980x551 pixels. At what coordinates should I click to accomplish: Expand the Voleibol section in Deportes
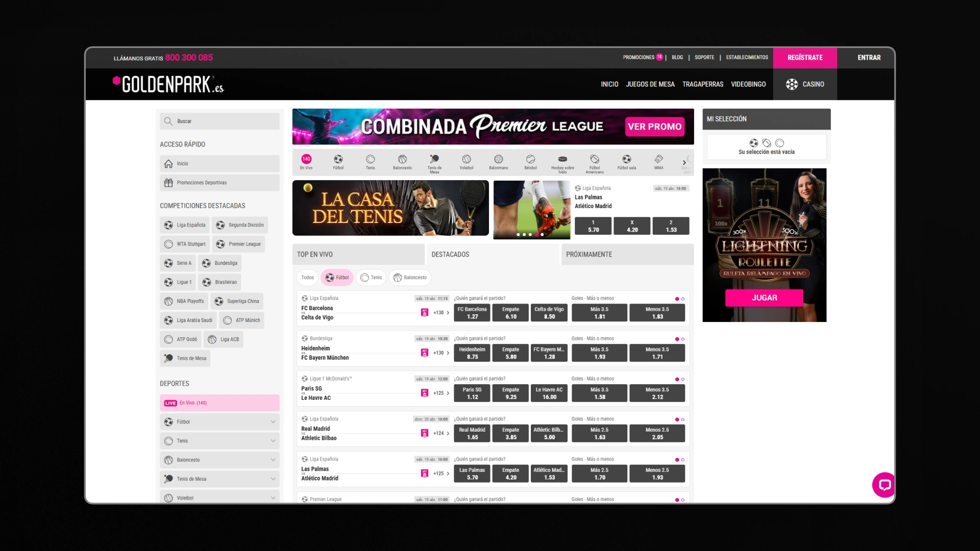click(x=219, y=498)
